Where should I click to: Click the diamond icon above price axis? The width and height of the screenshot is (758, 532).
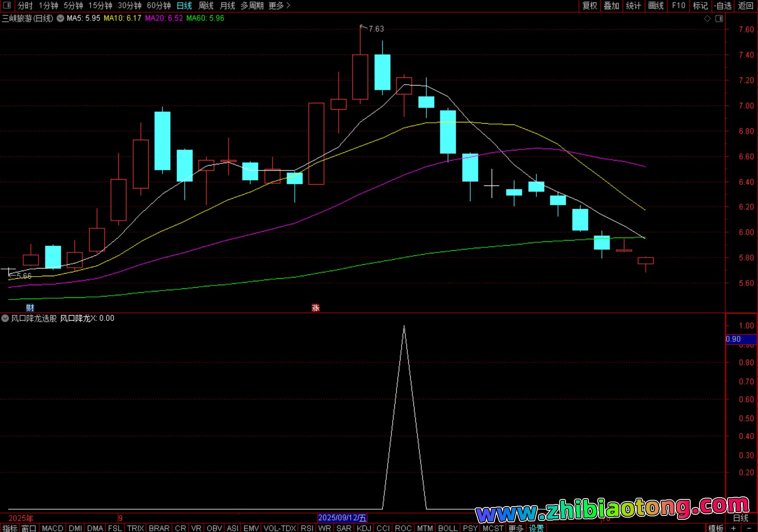(x=707, y=19)
